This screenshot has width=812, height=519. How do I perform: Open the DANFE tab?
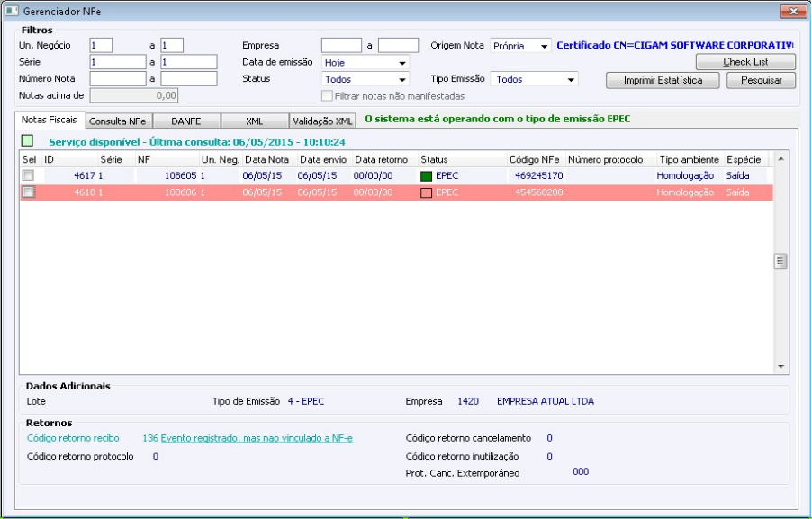tap(186, 121)
